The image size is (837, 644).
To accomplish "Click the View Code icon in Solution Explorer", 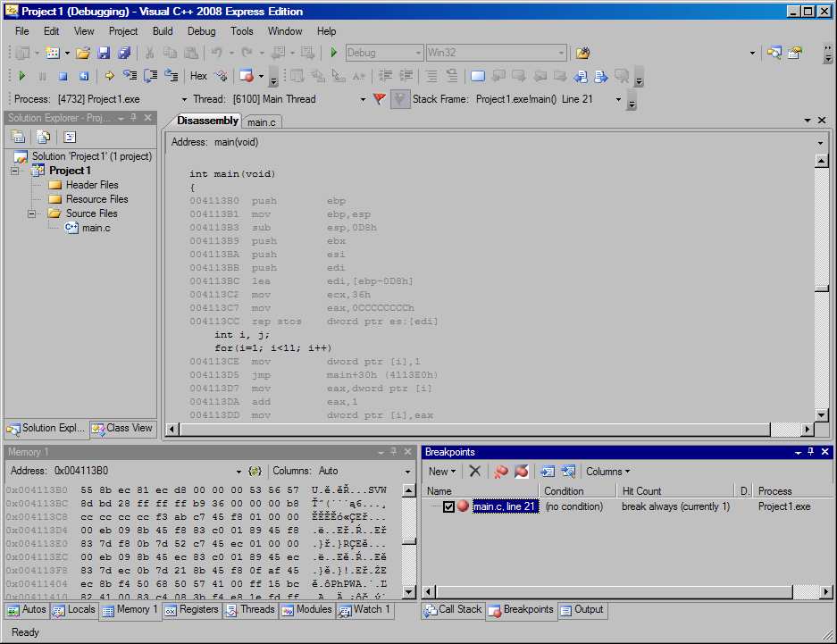I will click(70, 138).
